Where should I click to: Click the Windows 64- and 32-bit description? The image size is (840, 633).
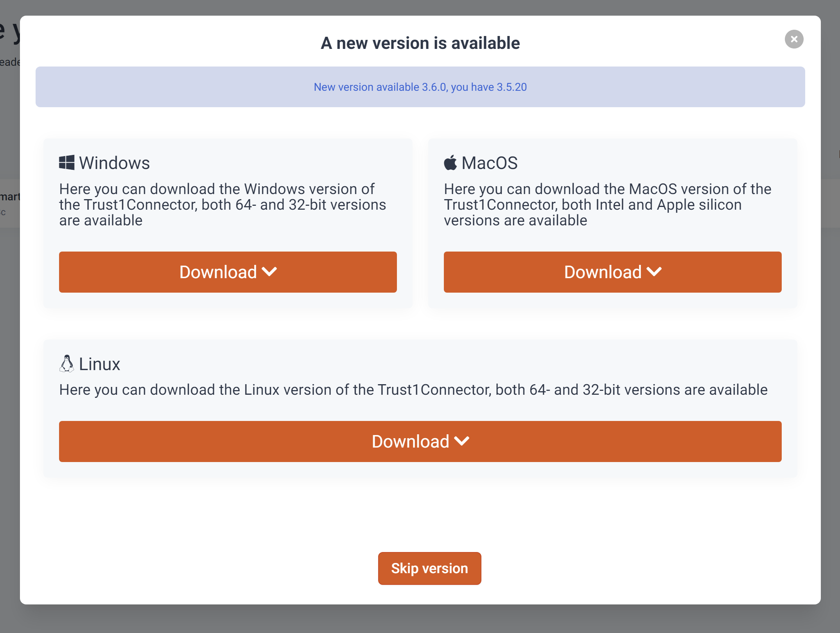223,205
